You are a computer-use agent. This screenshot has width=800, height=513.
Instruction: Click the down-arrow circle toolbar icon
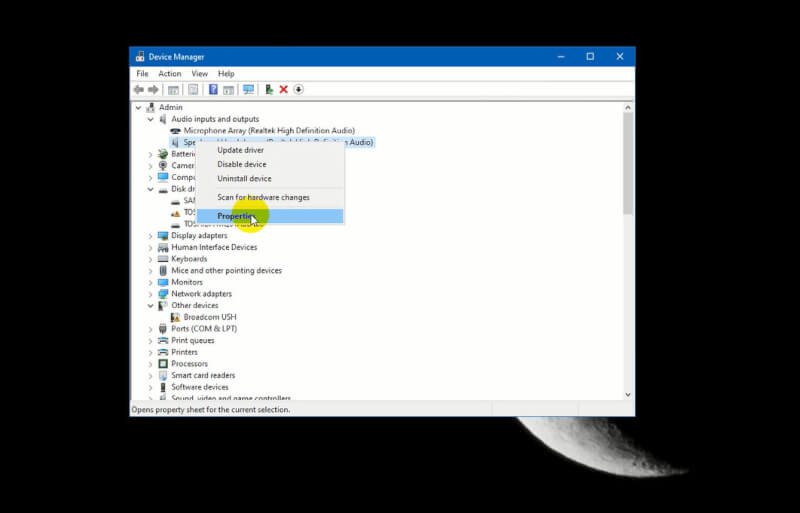click(298, 90)
